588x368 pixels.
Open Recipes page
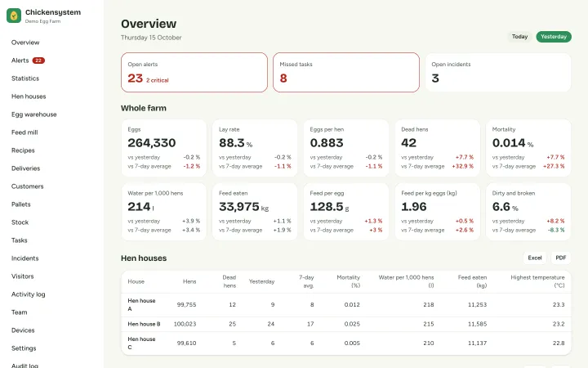click(x=23, y=150)
